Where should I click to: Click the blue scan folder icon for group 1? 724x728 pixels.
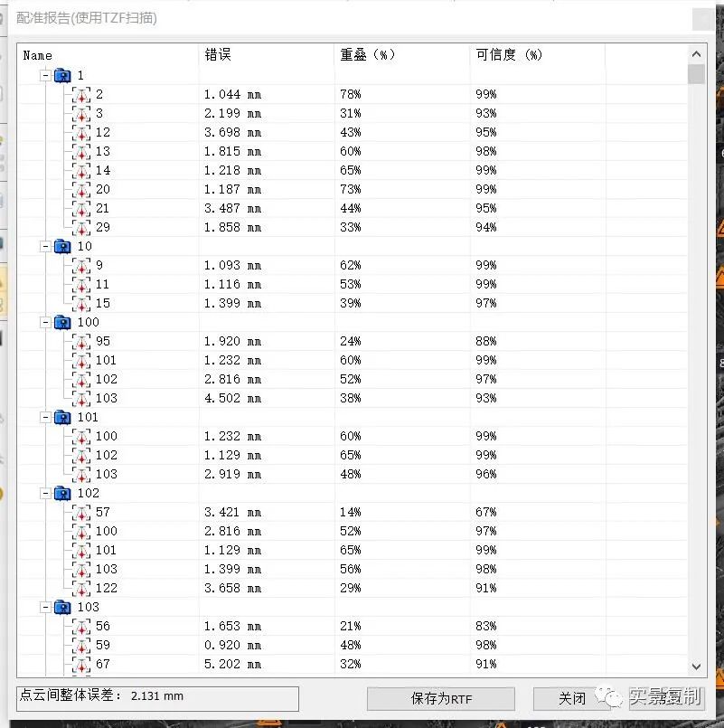[x=62, y=75]
